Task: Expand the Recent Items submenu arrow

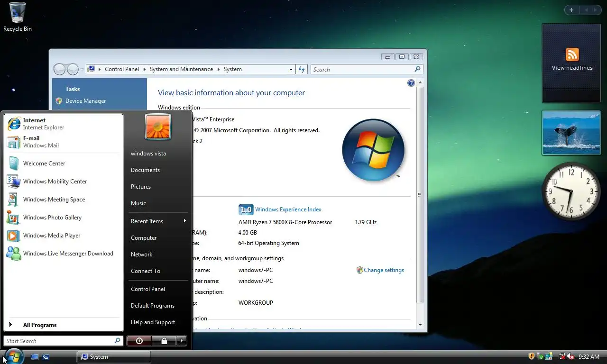Action: pos(184,221)
